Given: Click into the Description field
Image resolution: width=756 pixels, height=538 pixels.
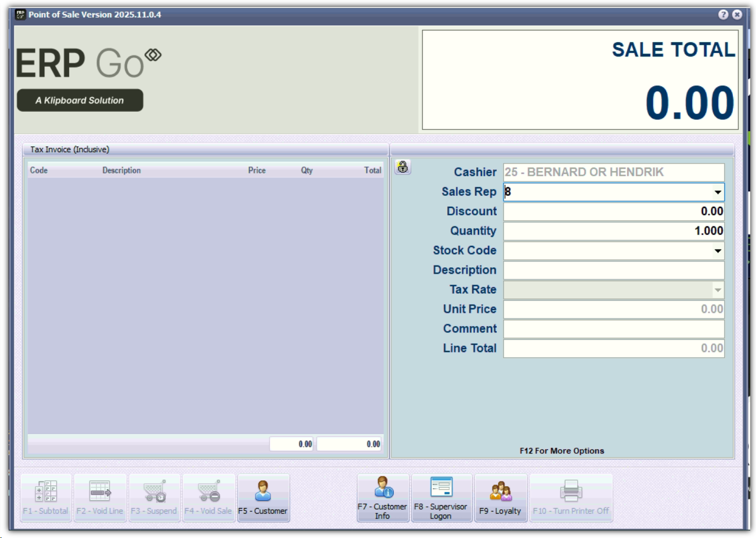Looking at the screenshot, I should (613, 270).
